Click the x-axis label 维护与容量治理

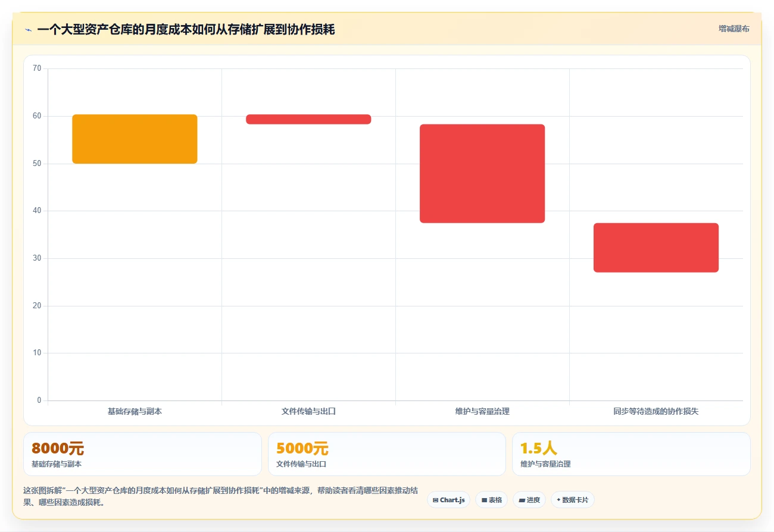tap(482, 411)
